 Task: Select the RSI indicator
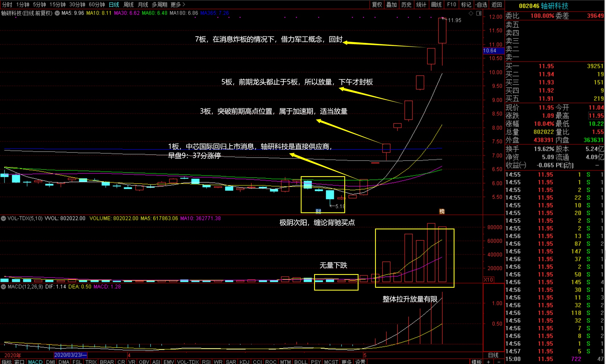point(206,362)
